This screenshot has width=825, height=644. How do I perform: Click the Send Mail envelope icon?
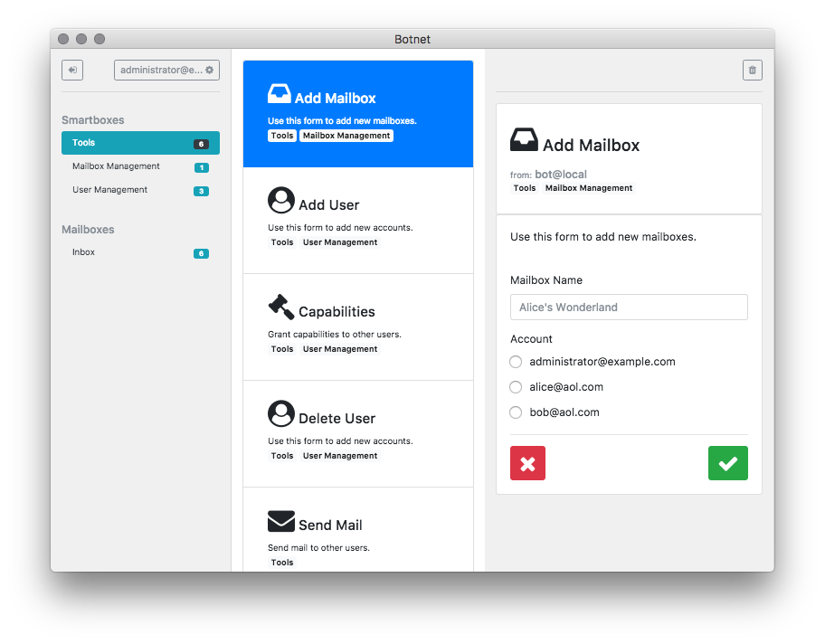coord(281,521)
